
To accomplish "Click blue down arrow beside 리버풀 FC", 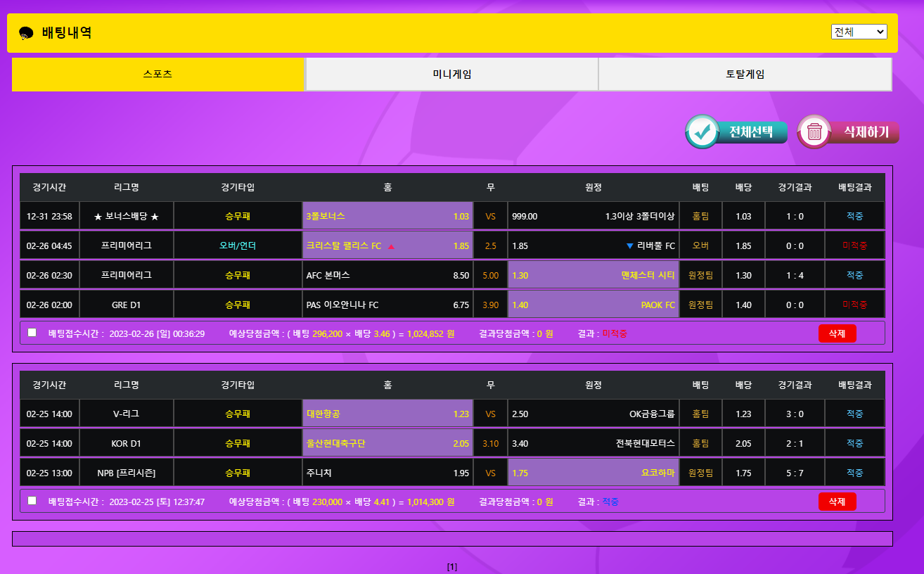I will pos(629,246).
